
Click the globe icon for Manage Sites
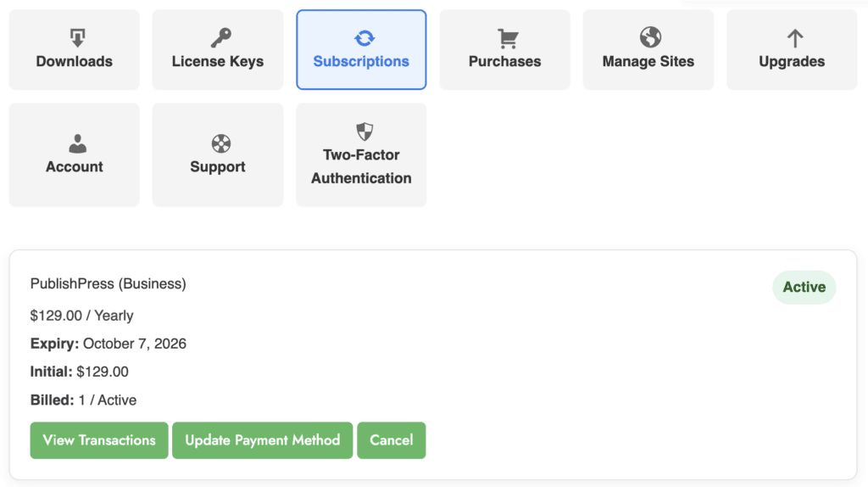point(650,37)
